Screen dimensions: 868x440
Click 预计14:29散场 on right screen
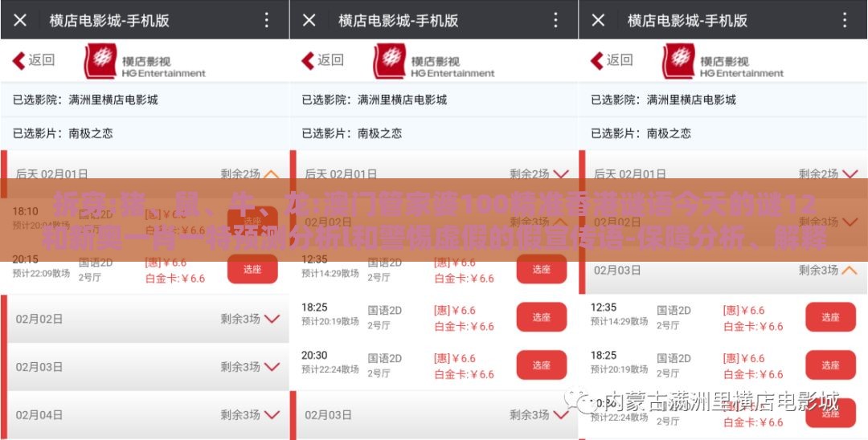click(x=619, y=322)
